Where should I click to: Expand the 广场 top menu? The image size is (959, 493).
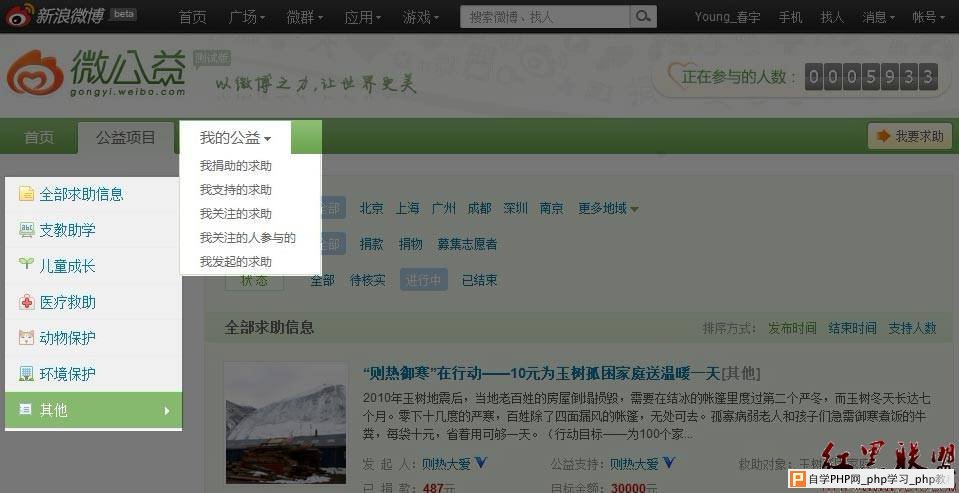[246, 17]
